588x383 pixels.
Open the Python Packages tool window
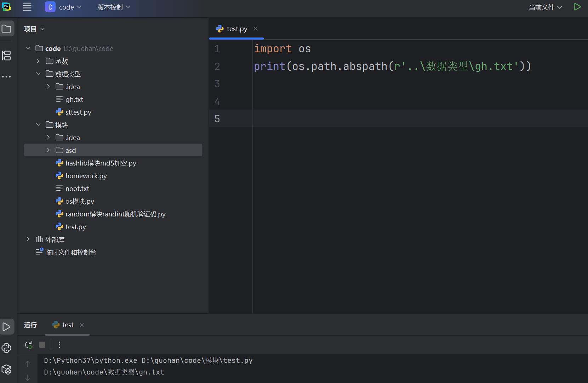[x=7, y=370]
